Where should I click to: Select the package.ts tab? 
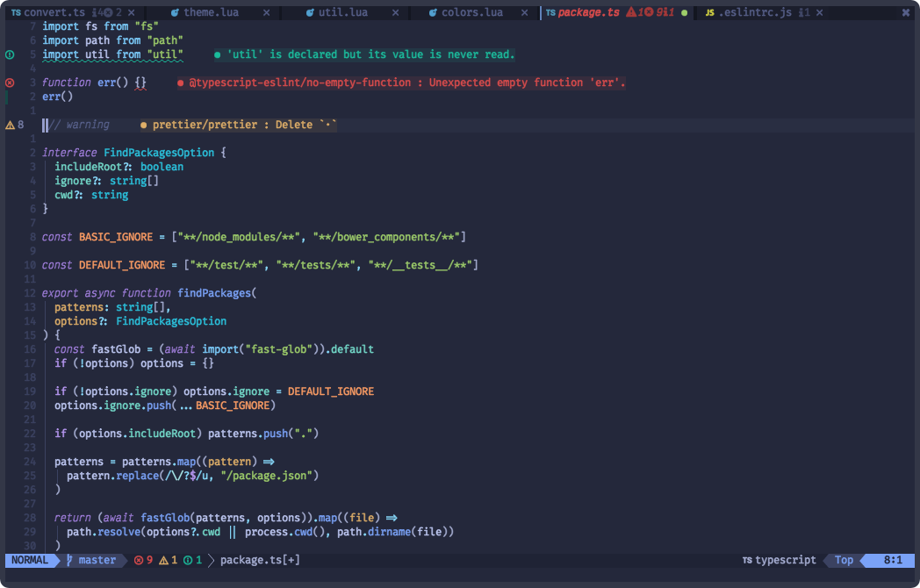coord(590,12)
